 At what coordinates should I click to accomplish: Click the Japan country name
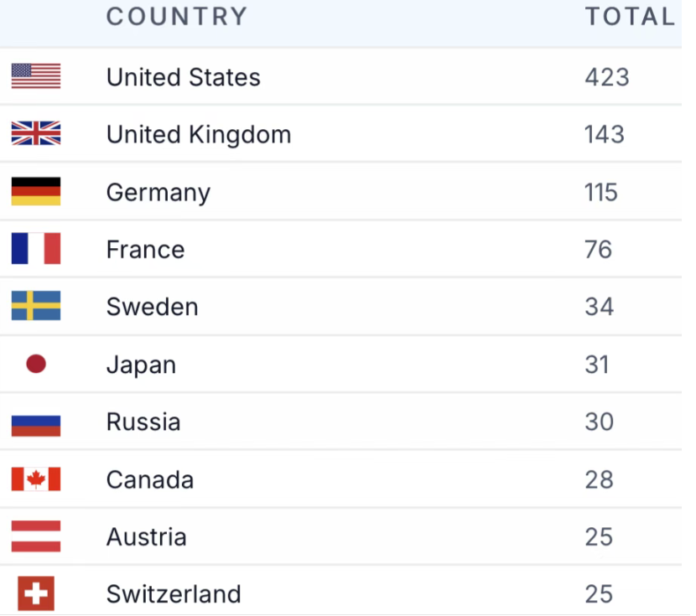142,365
